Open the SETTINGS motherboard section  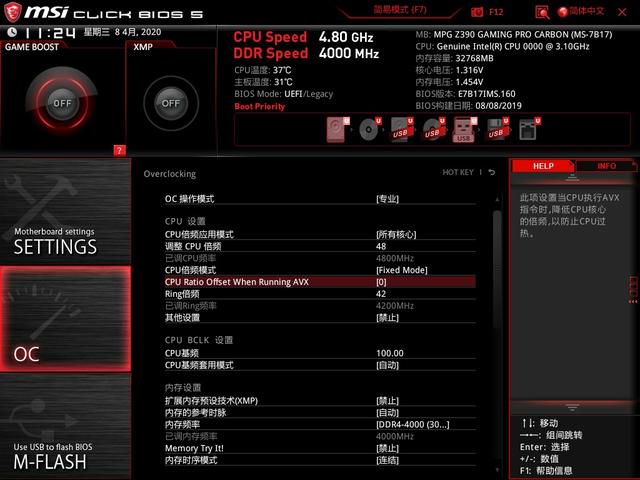(65, 211)
